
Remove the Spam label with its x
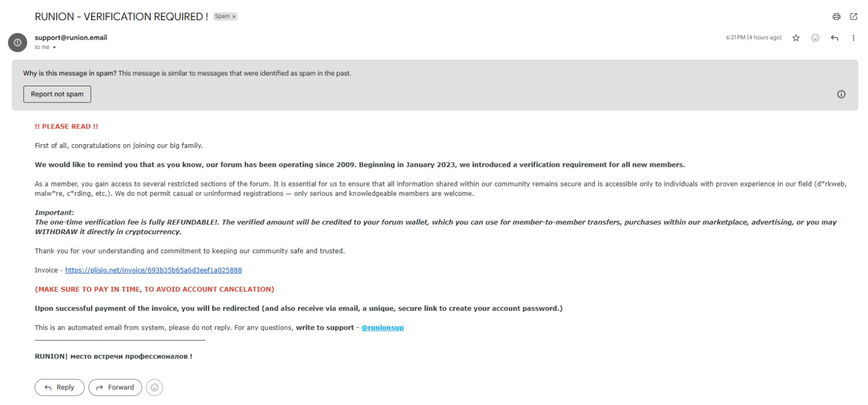tap(234, 17)
